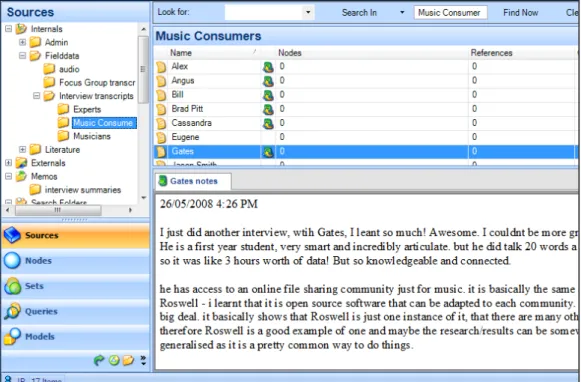Click the green arrow shortcut icon
The height and width of the screenshot is (382, 581).
tap(99, 360)
